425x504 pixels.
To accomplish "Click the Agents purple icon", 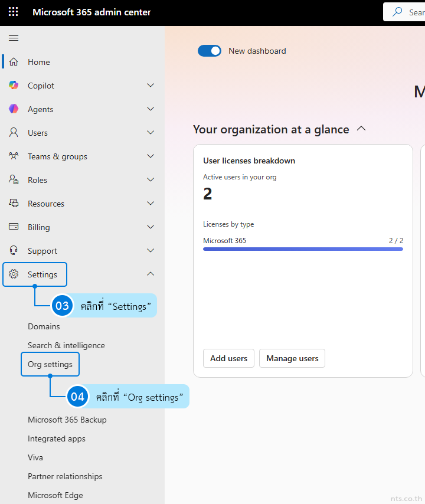I will pos(14,109).
